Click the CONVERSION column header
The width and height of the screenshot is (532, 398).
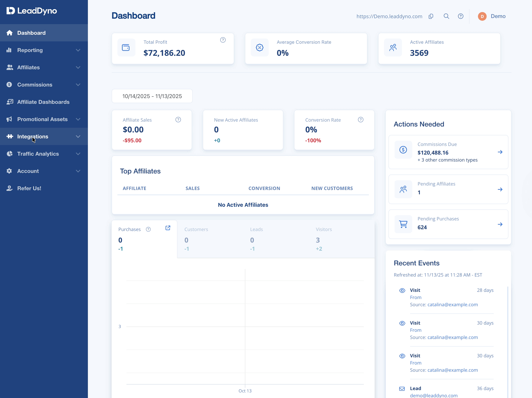(x=264, y=188)
